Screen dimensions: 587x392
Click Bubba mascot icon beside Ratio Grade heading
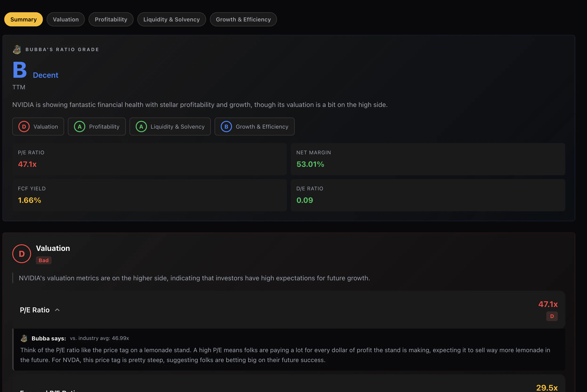pos(17,49)
